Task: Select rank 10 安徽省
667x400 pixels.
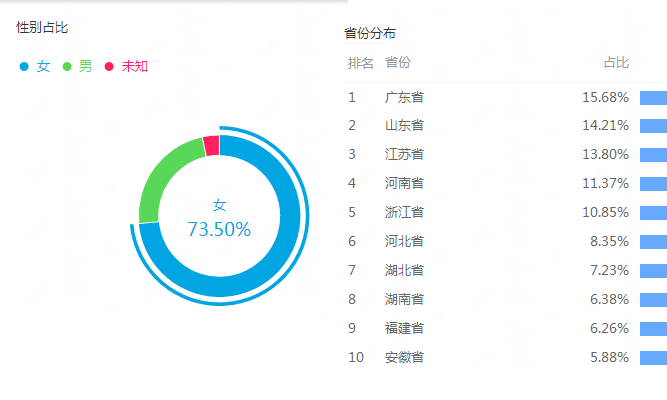Action: [x=404, y=357]
